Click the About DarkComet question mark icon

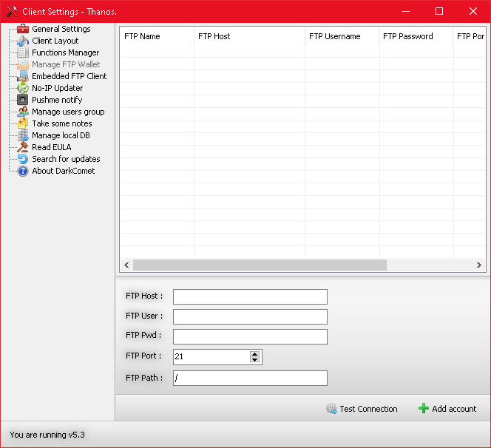[x=23, y=171]
